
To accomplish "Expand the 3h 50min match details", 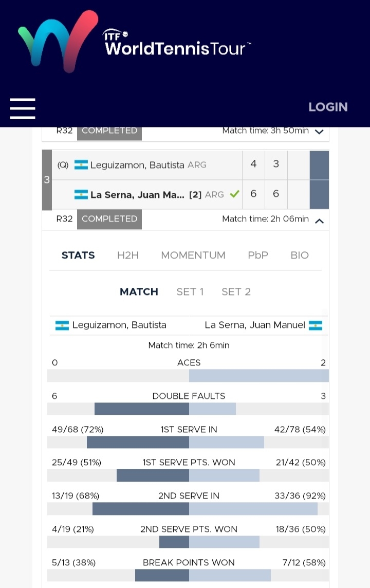I will 319,132.
